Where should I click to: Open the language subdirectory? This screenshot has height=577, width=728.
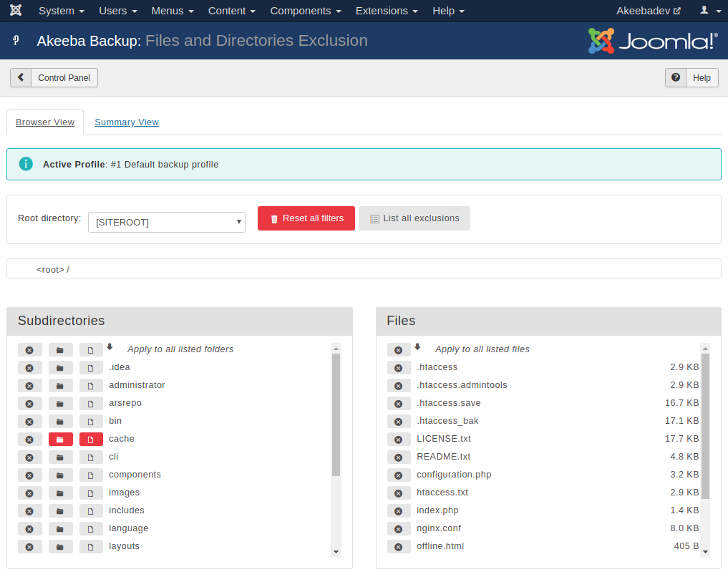(129, 528)
